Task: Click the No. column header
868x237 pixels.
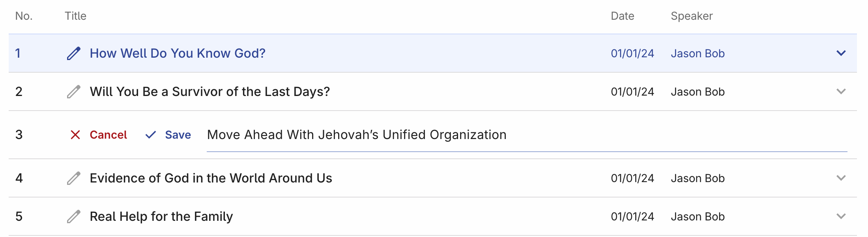Action: click(24, 16)
